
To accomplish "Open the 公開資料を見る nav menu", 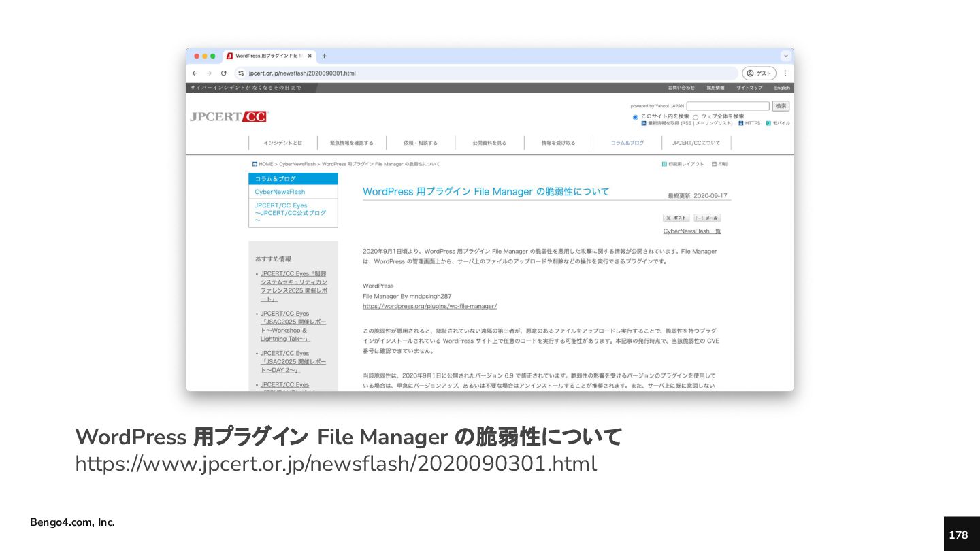I will click(x=489, y=143).
